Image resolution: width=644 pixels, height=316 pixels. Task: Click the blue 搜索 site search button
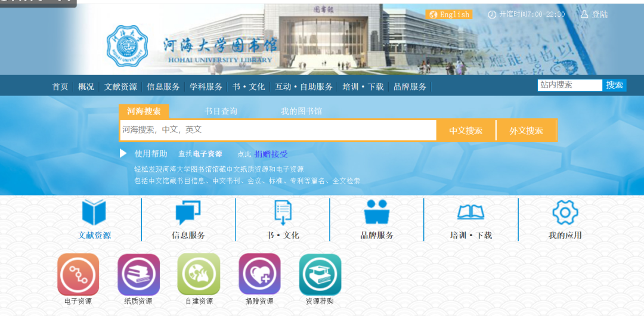coord(614,85)
